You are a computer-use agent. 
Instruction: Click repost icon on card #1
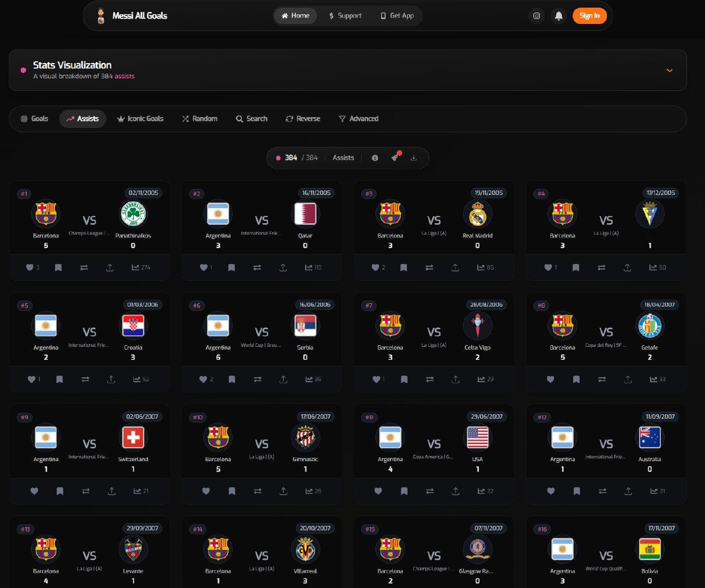[84, 267]
